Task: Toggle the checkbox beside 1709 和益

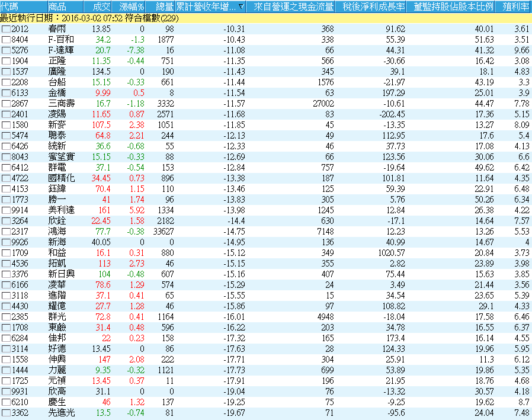Action: pos(6,252)
